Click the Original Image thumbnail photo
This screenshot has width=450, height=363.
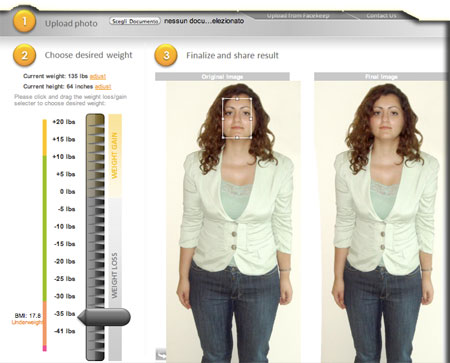[x=233, y=222]
